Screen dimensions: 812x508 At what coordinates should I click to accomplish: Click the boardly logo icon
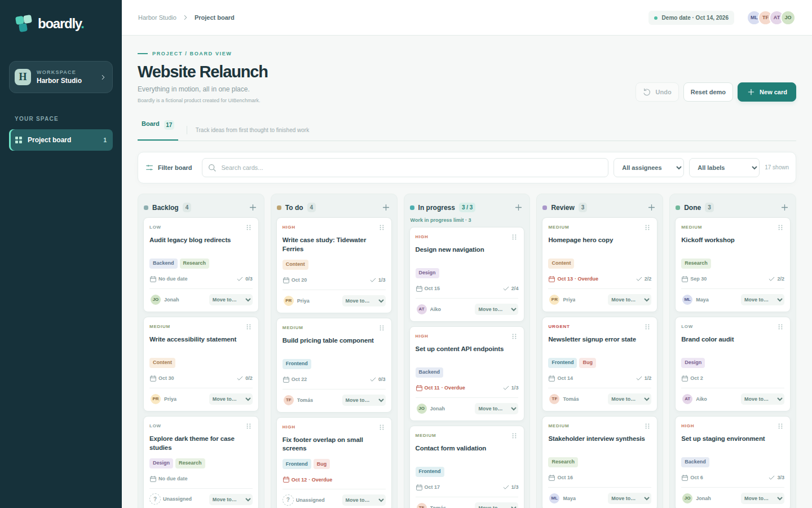pyautogui.click(x=23, y=23)
